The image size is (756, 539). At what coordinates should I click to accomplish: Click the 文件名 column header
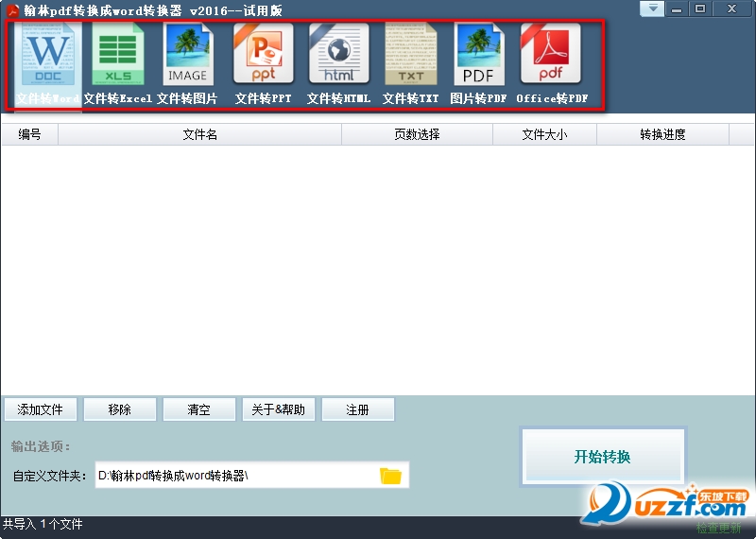(199, 134)
